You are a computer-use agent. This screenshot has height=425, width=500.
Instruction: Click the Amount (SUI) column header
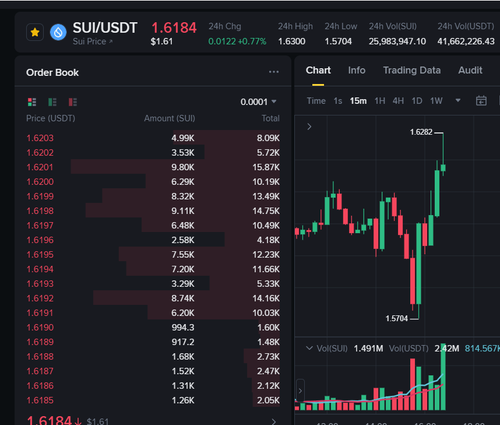(x=170, y=118)
